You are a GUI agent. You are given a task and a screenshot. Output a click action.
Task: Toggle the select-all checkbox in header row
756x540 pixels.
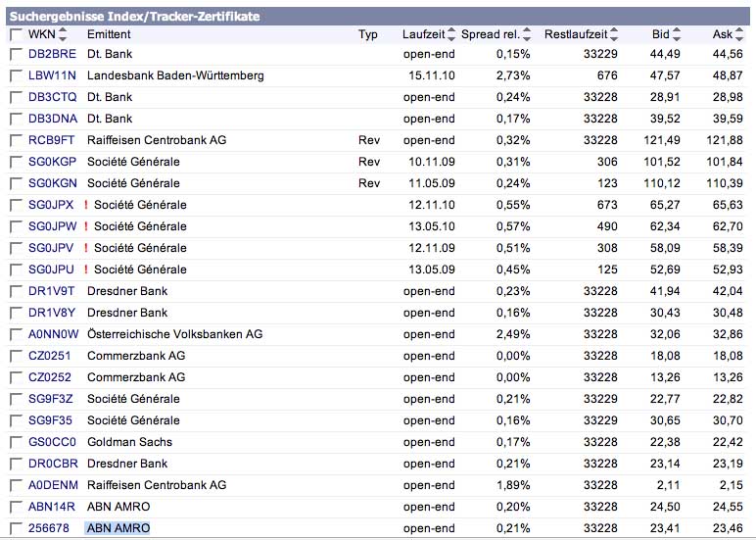[x=15, y=35]
